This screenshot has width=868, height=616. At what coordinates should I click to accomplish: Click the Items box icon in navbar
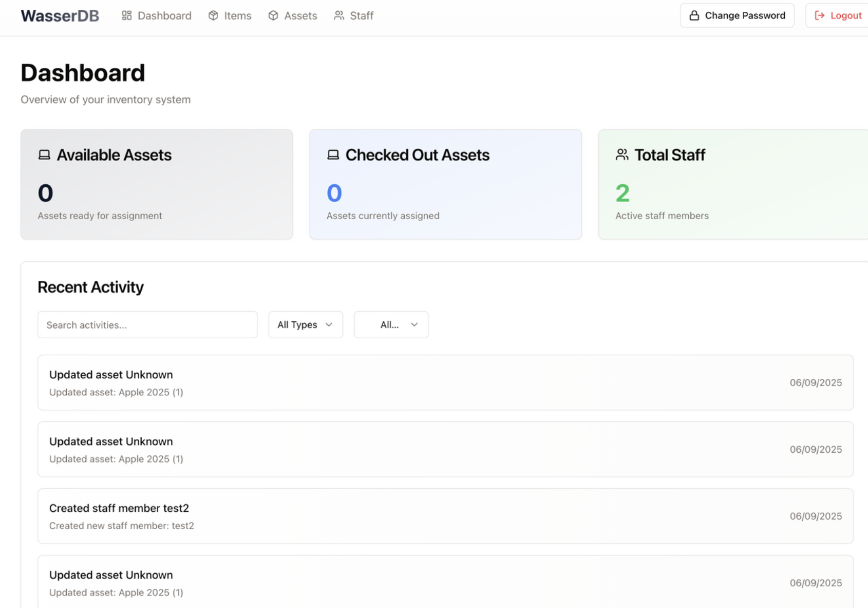(x=213, y=15)
